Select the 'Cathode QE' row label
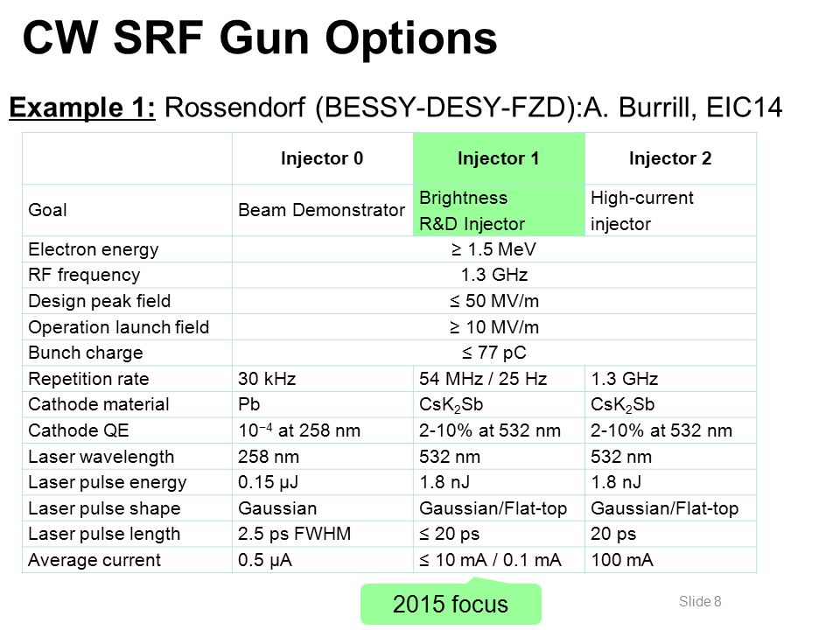The height and width of the screenshot is (630, 840). (x=78, y=430)
